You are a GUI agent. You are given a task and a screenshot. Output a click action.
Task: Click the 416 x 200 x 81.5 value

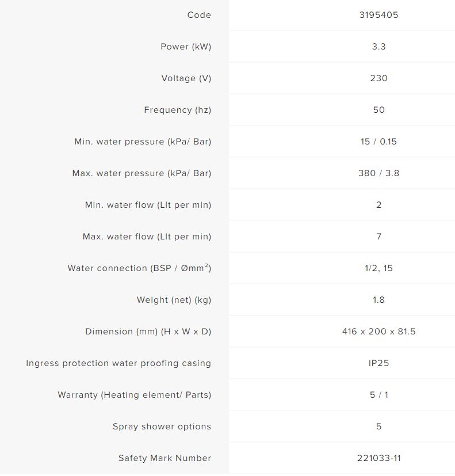click(x=378, y=332)
